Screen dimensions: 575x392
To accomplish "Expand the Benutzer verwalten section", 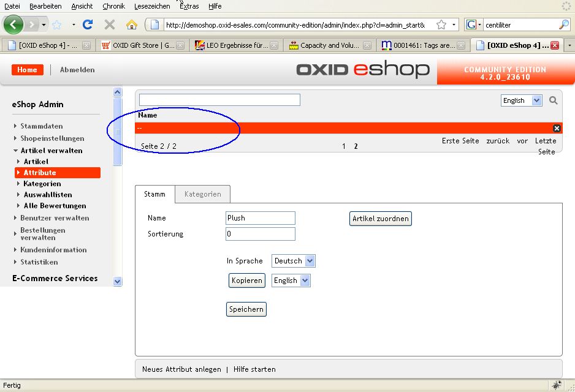I will (x=54, y=218).
